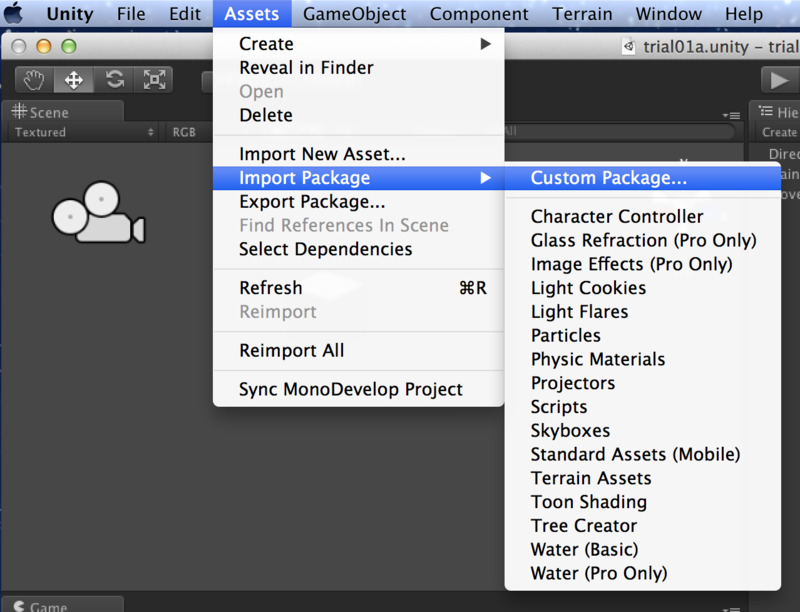Image resolution: width=800 pixels, height=612 pixels.
Task: Open the Hierarchy Create dropdown
Action: coord(779,132)
